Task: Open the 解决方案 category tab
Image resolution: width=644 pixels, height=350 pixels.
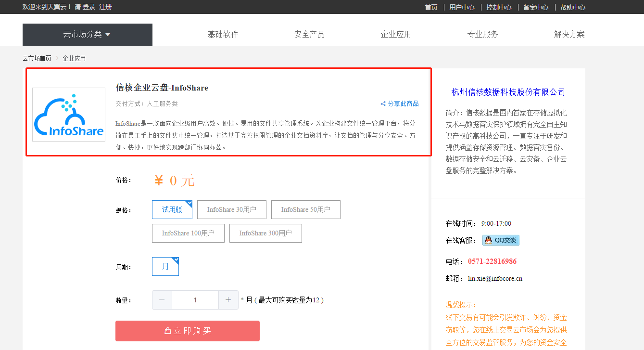Action: pos(569,35)
